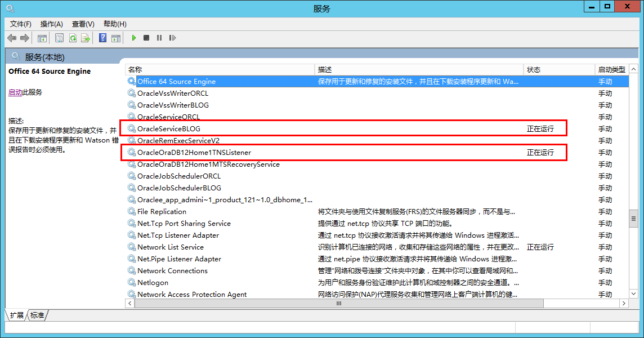This screenshot has height=338, width=644.
Task: Click the horizontal scrollbar left arrow
Action: point(130,304)
